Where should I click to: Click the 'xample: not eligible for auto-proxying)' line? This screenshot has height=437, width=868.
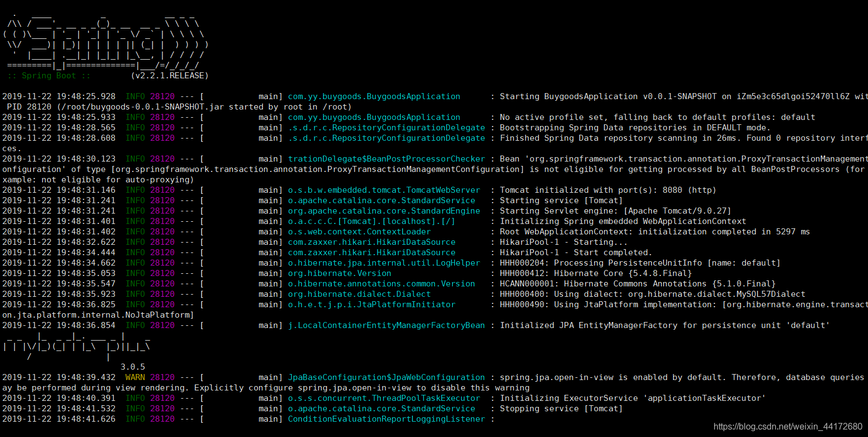click(98, 180)
